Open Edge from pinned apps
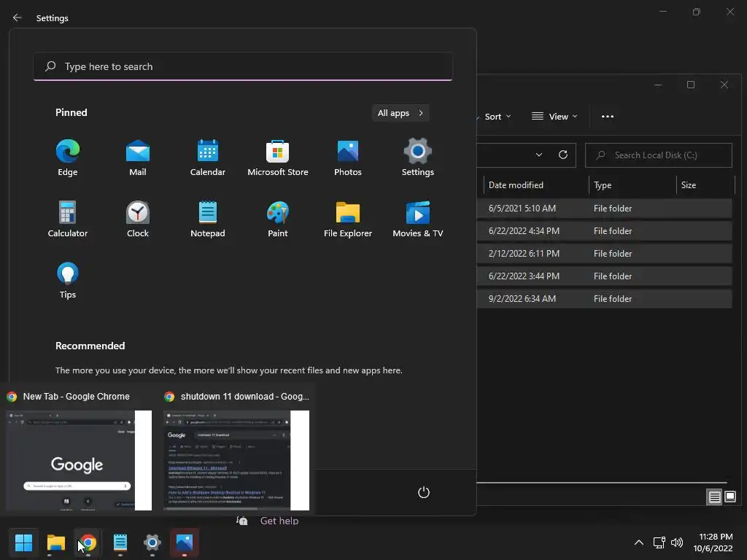Screen dimensions: 747x560 point(68,158)
